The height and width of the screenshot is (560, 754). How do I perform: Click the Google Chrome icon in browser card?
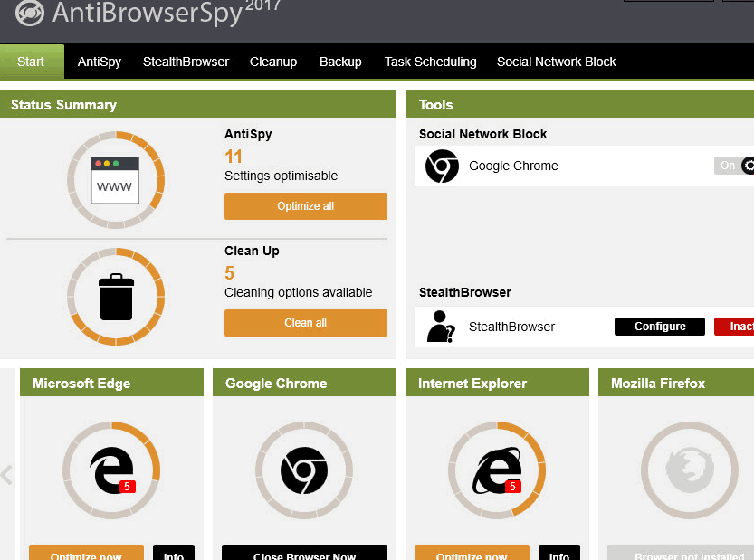[304, 470]
